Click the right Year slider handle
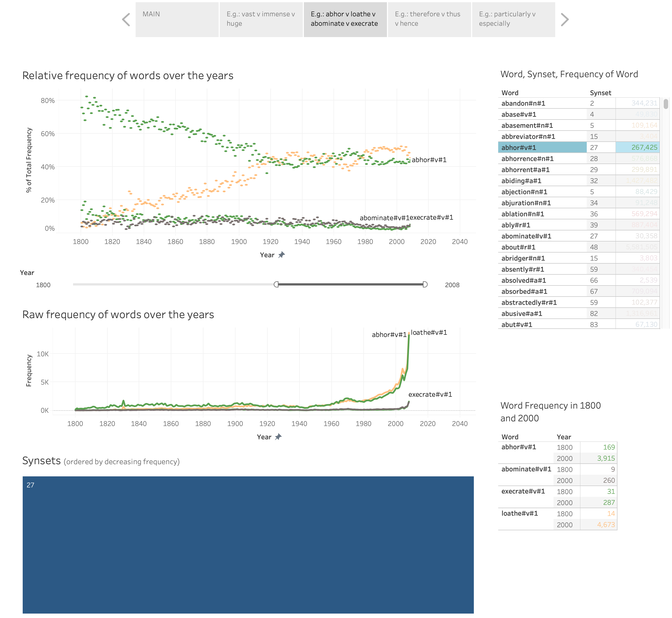 coord(425,284)
